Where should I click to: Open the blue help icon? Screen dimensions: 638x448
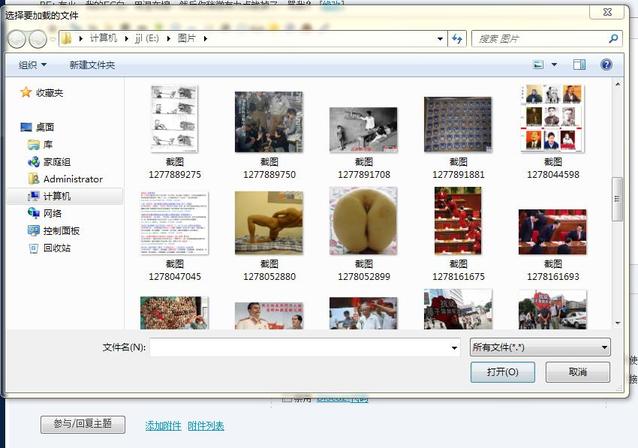(x=606, y=65)
